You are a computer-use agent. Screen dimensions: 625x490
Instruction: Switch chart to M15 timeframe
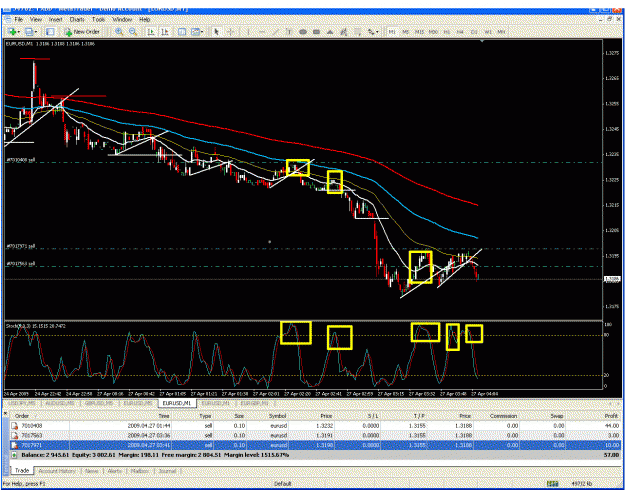[x=419, y=31]
